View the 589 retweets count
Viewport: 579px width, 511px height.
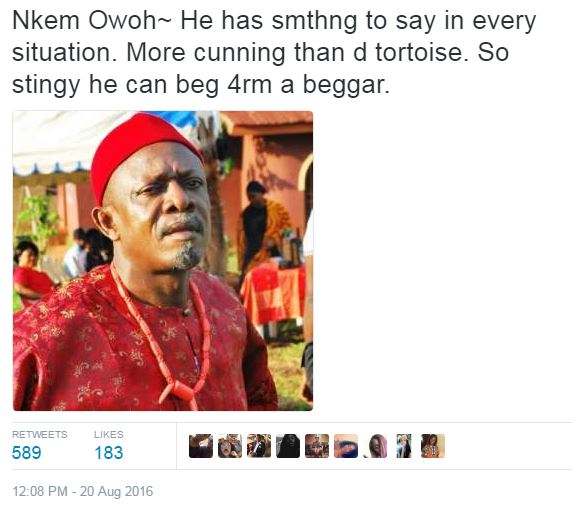tap(27, 453)
